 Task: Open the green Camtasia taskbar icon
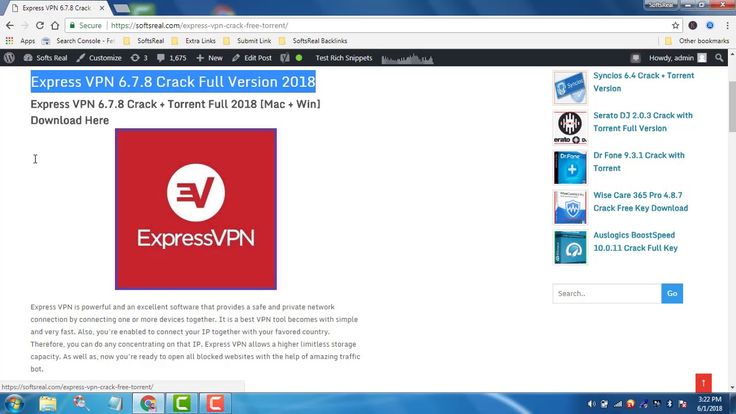181,404
